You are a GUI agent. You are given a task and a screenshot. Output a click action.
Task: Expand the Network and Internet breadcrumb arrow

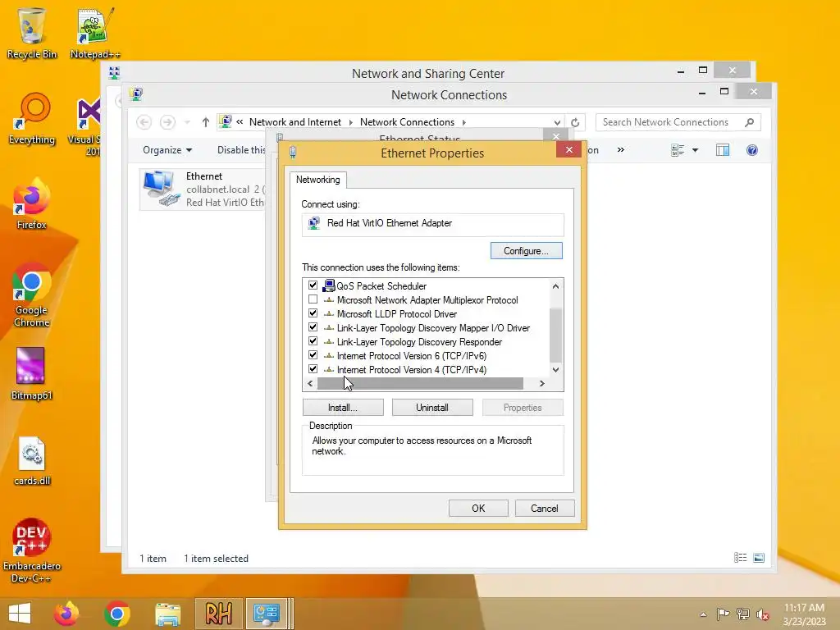(350, 123)
